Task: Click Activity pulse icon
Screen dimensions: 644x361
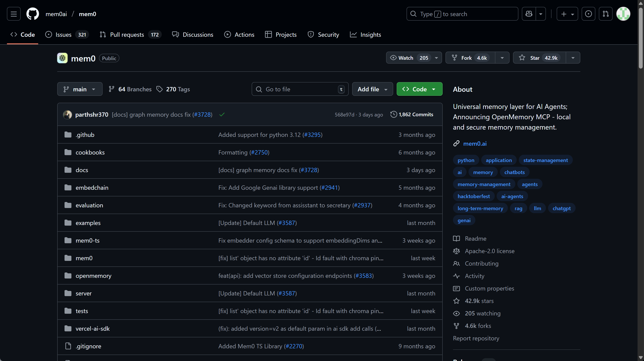Action: (456, 276)
